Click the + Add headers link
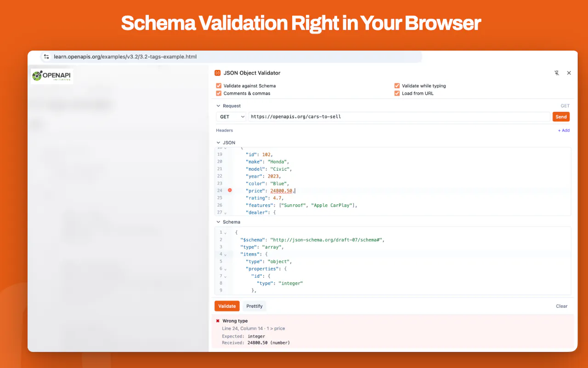 click(x=564, y=130)
